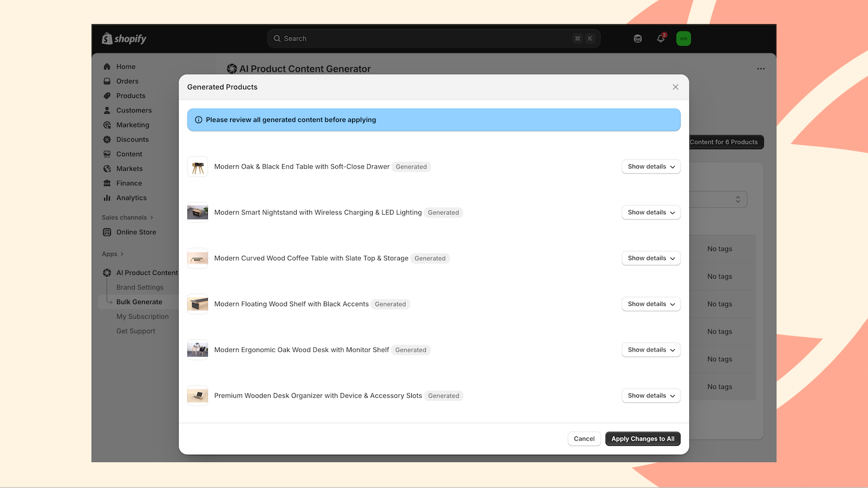Click the AI Product Content app icon

pos(107,272)
